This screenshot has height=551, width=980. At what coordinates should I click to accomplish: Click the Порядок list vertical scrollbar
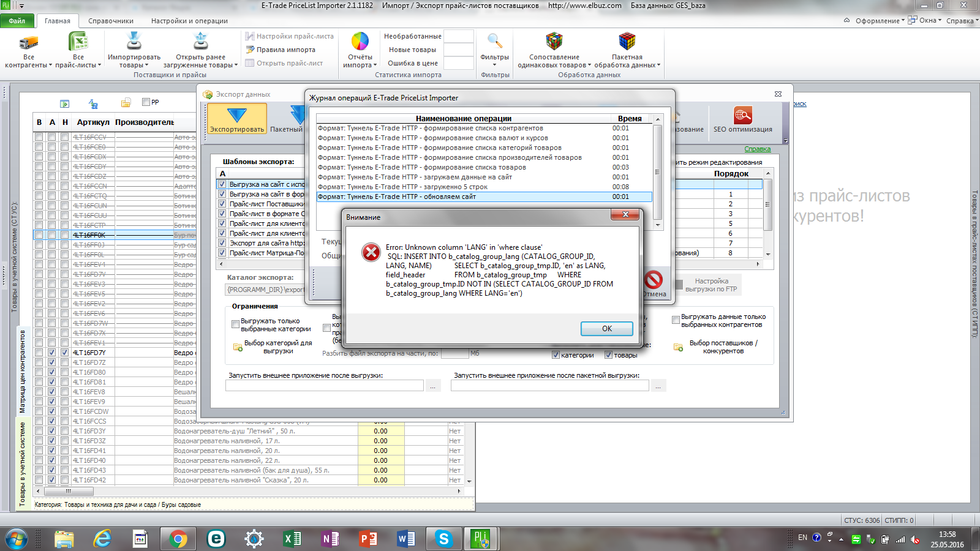768,214
